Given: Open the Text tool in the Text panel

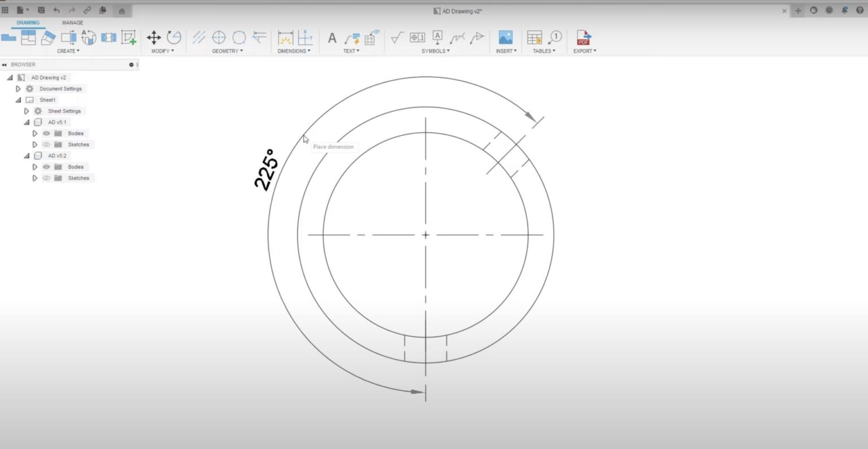Looking at the screenshot, I should 332,38.
